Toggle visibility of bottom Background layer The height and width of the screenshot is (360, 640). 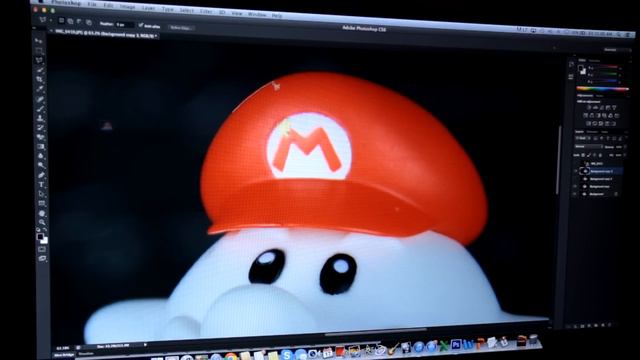pyautogui.click(x=576, y=194)
